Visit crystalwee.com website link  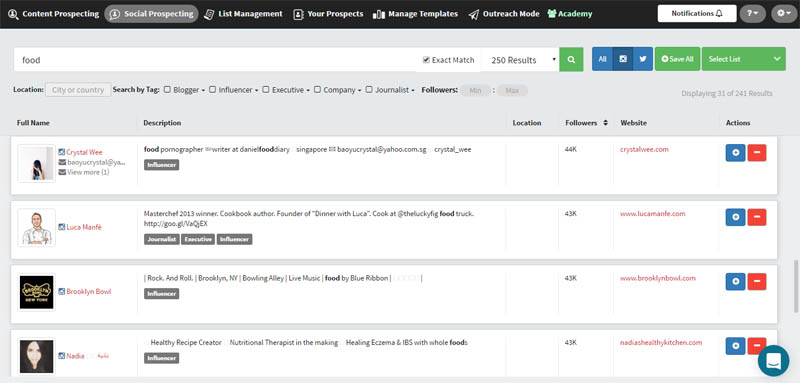coord(644,149)
